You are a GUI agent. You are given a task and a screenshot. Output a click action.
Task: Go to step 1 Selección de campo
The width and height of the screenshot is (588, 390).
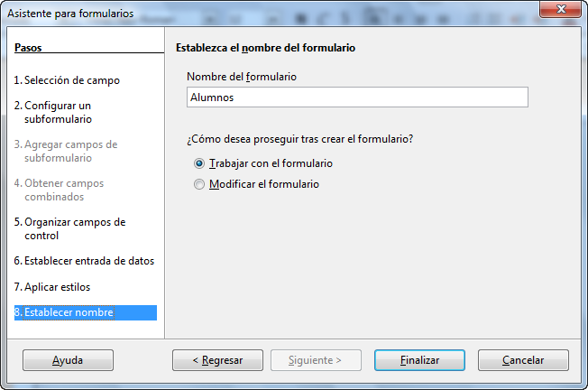click(67, 80)
